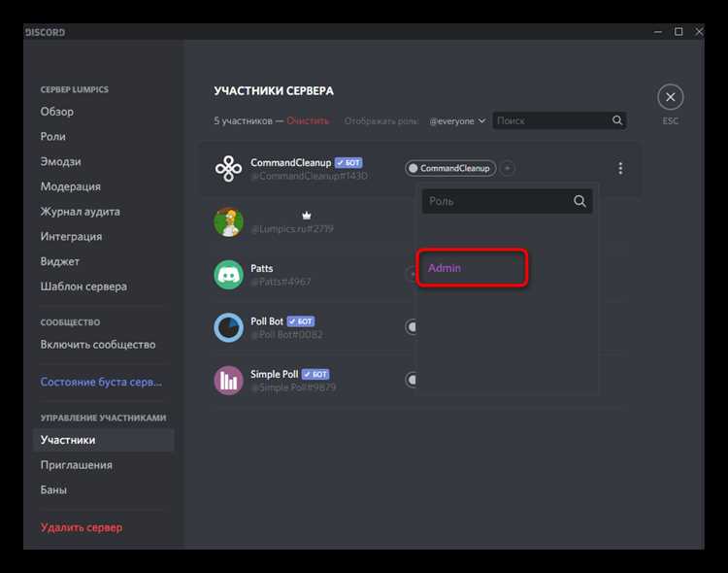
Task: Open the Роли settings section
Action: click(53, 137)
